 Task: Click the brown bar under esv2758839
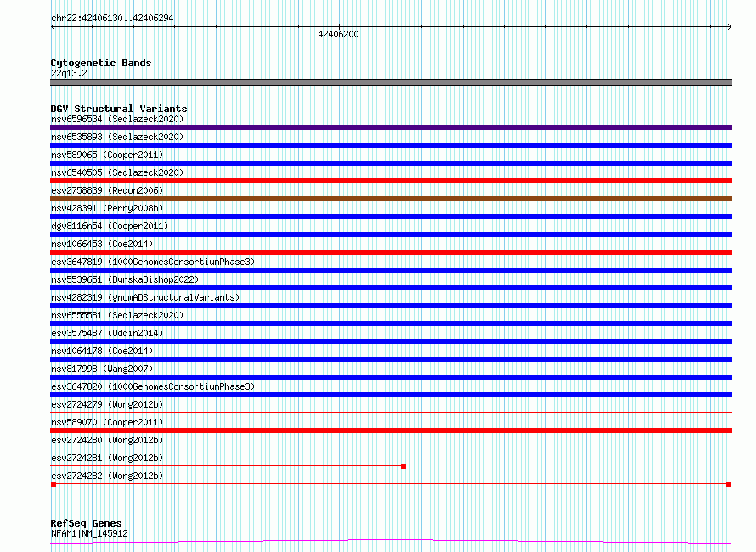[x=391, y=199]
